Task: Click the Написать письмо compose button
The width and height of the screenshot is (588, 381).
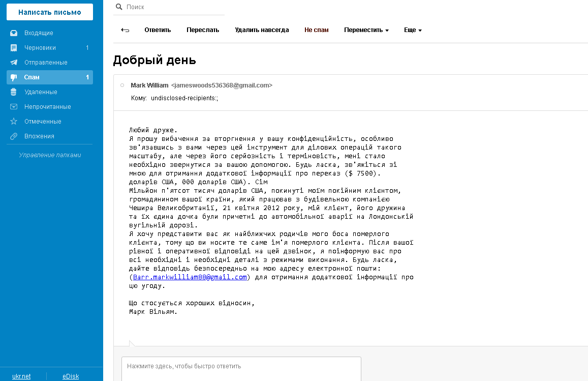Action: click(50, 12)
